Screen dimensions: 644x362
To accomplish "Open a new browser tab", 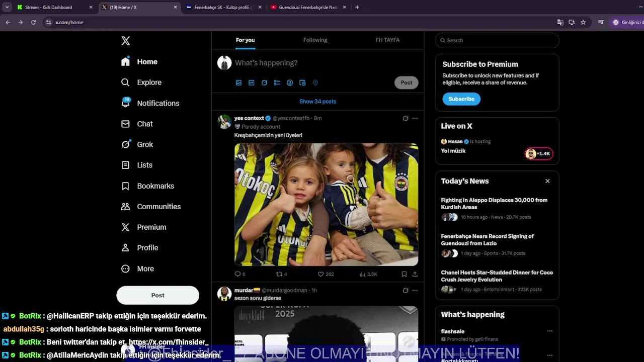I will (357, 8).
